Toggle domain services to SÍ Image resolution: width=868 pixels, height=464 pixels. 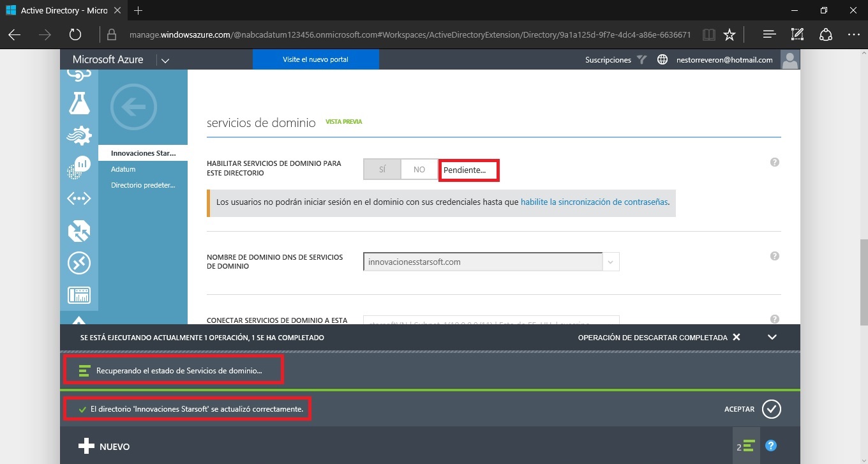pyautogui.click(x=382, y=170)
